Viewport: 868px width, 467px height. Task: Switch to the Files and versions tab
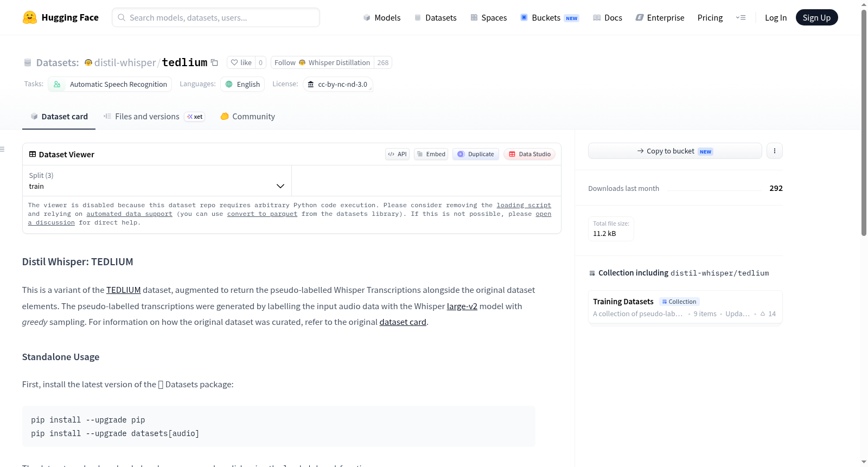tap(154, 117)
